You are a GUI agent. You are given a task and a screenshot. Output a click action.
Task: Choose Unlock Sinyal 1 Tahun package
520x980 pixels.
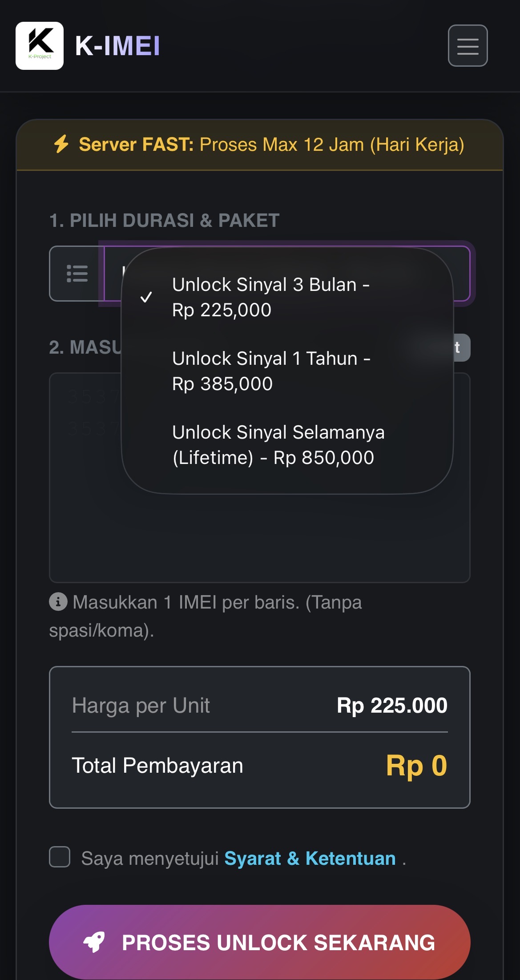click(271, 371)
